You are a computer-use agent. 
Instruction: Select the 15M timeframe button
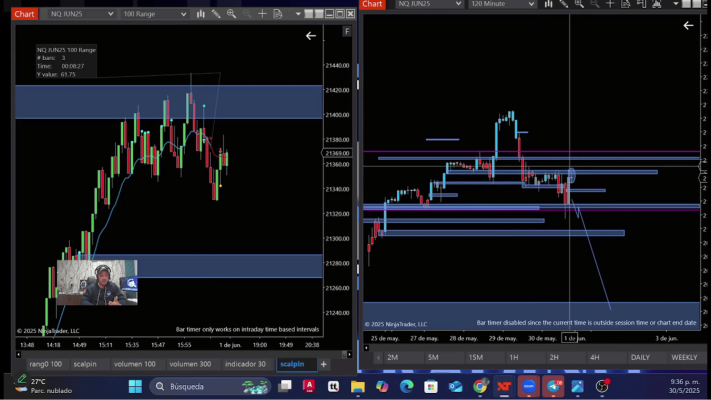pos(476,357)
